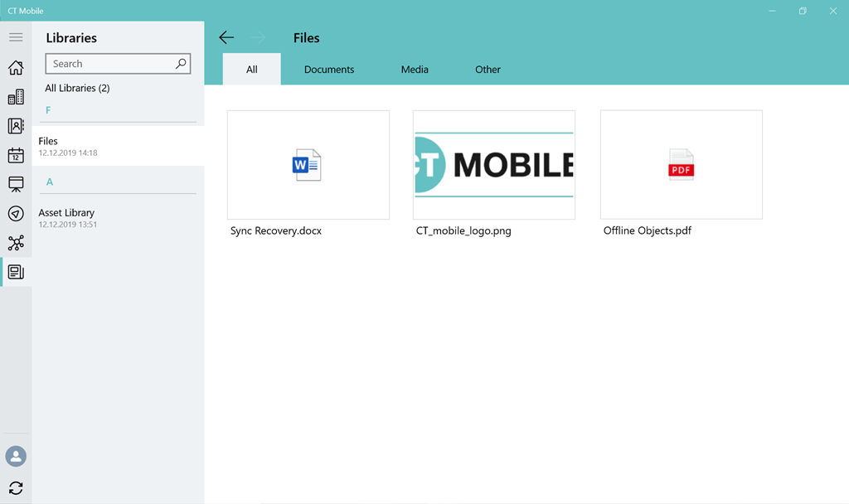Select the Libraries icon in sidebar
The height and width of the screenshot is (504, 849).
click(x=16, y=272)
